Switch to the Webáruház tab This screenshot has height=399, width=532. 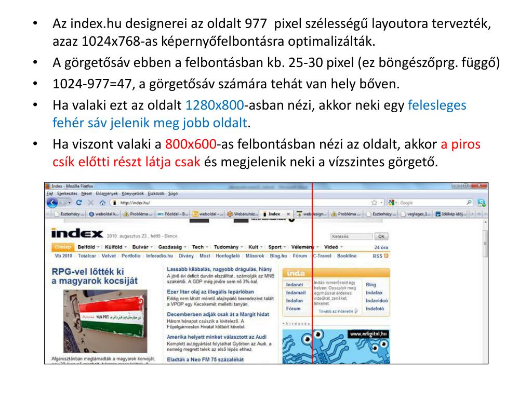point(242,214)
